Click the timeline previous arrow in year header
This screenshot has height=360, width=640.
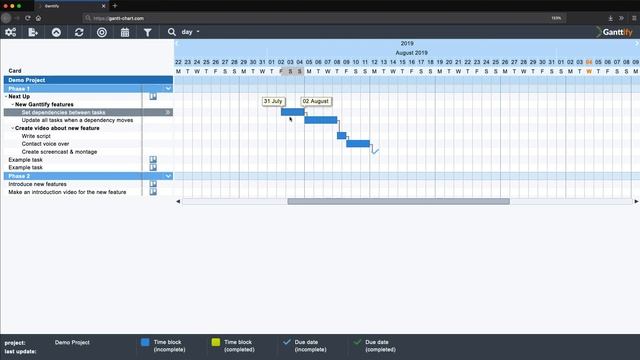pos(177,43)
